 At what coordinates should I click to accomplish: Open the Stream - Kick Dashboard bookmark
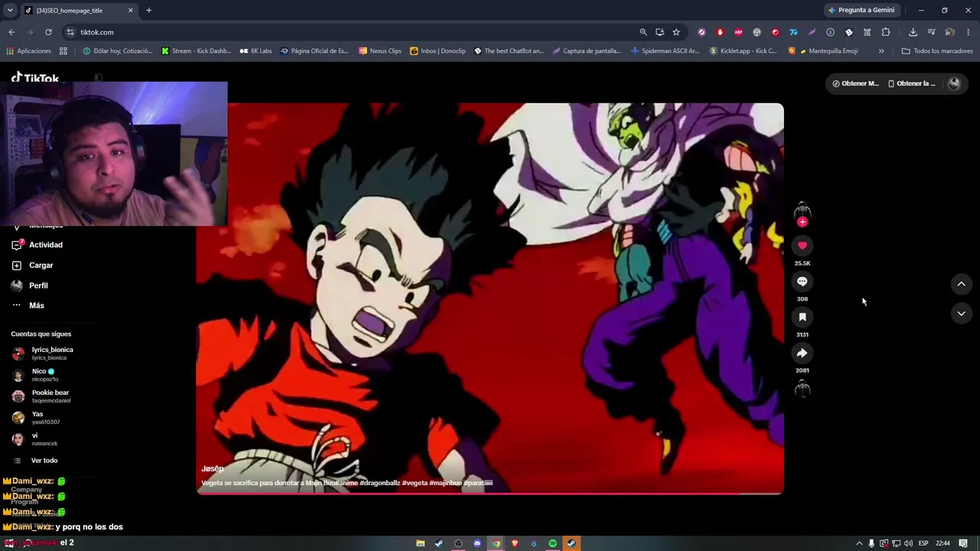(196, 51)
